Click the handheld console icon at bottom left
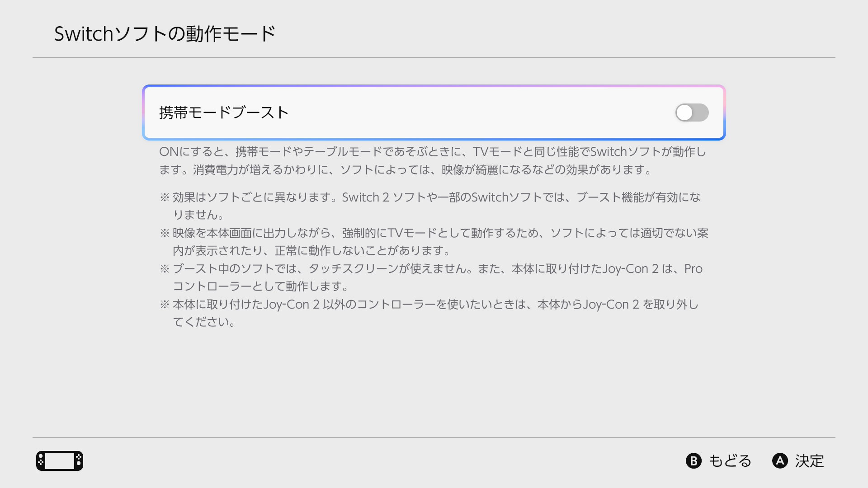The width and height of the screenshot is (868, 488). (60, 461)
